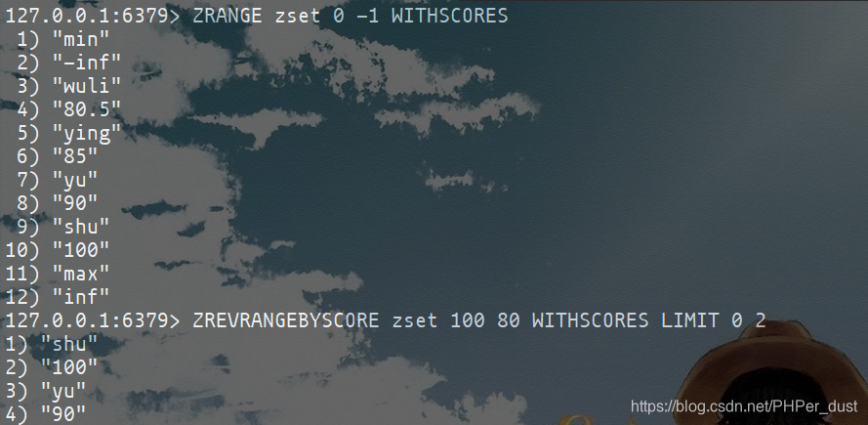868x425 pixels.
Task: Click the "wuli" member line
Action: pyautogui.click(x=86, y=86)
